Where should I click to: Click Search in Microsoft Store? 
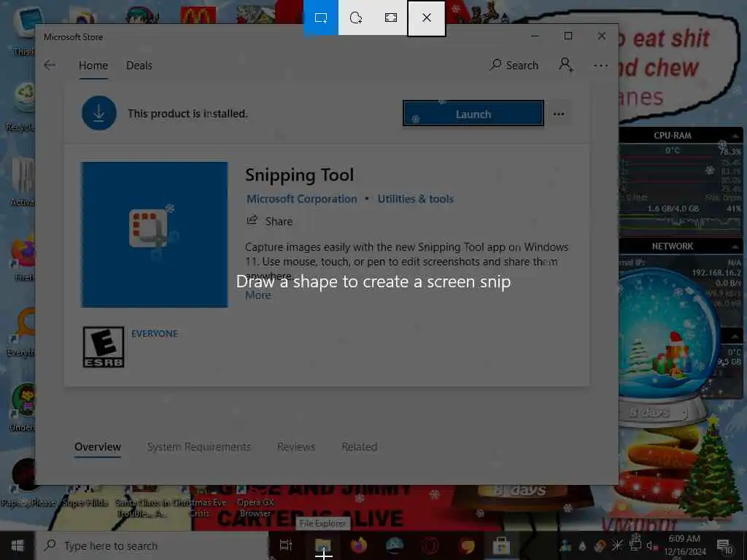[x=514, y=65]
